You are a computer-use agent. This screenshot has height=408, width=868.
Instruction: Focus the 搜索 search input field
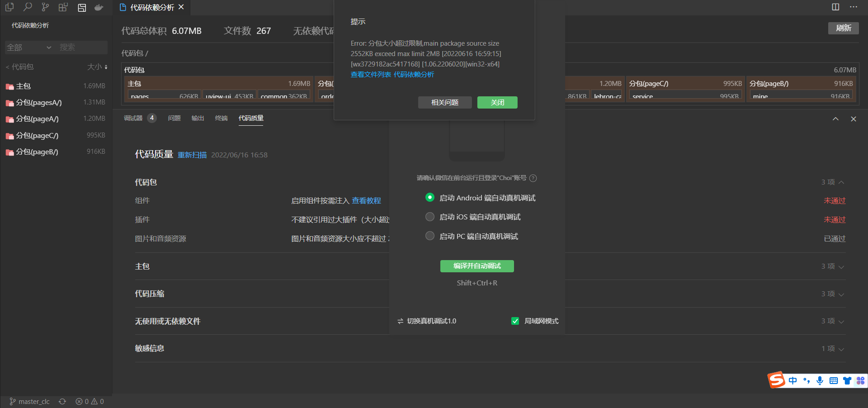[x=82, y=47]
